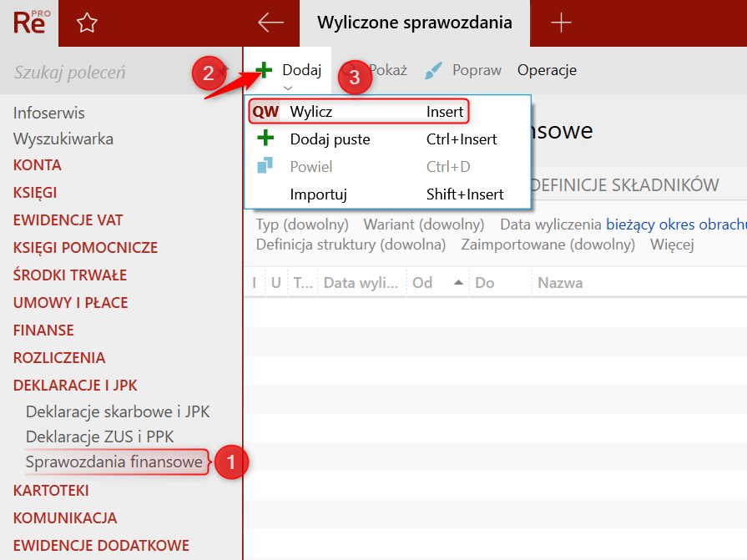
Task: Expand the KONTA section
Action: tap(38, 165)
